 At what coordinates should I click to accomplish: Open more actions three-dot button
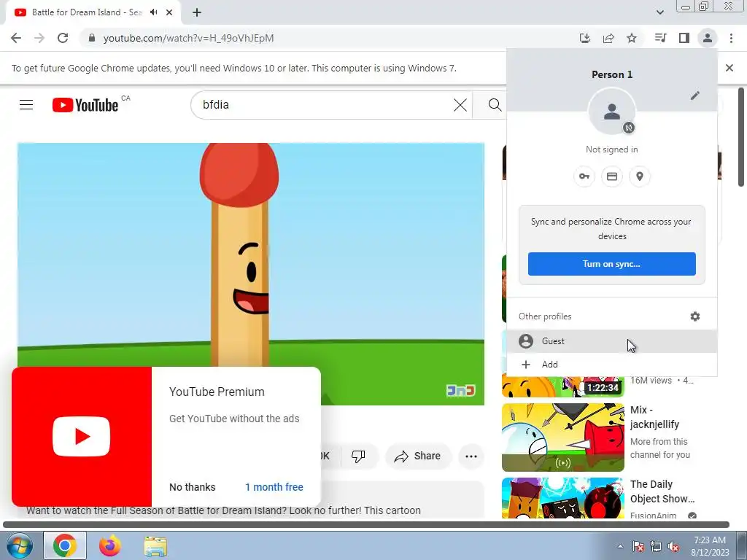[x=471, y=456]
